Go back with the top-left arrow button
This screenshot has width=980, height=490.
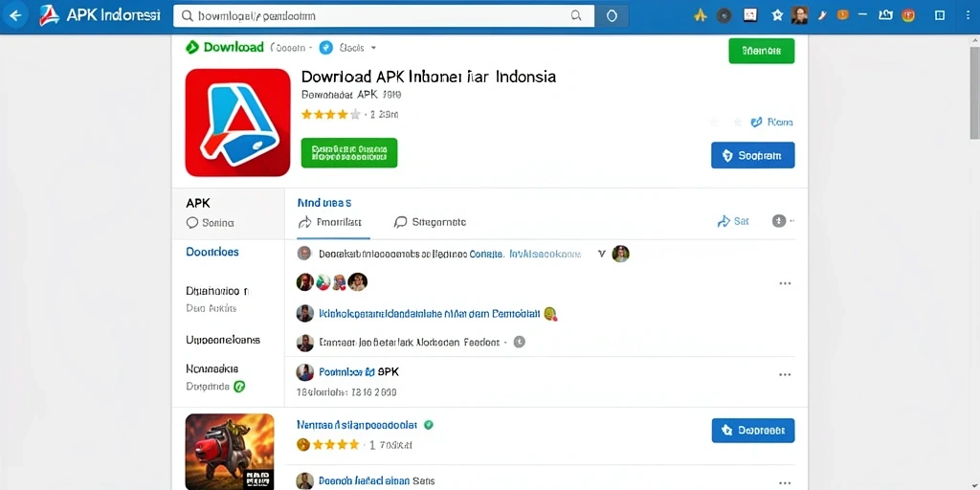click(15, 15)
